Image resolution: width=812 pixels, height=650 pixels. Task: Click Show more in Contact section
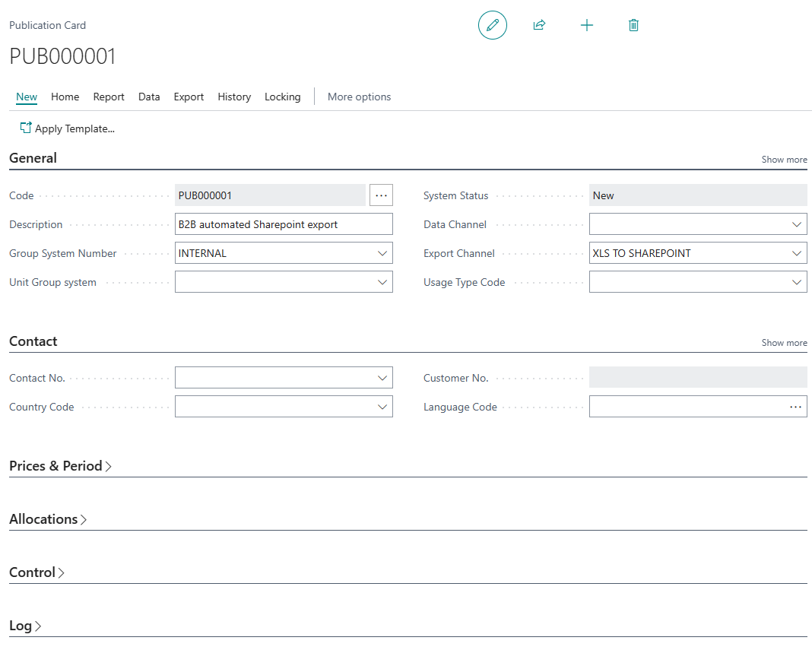[784, 342]
